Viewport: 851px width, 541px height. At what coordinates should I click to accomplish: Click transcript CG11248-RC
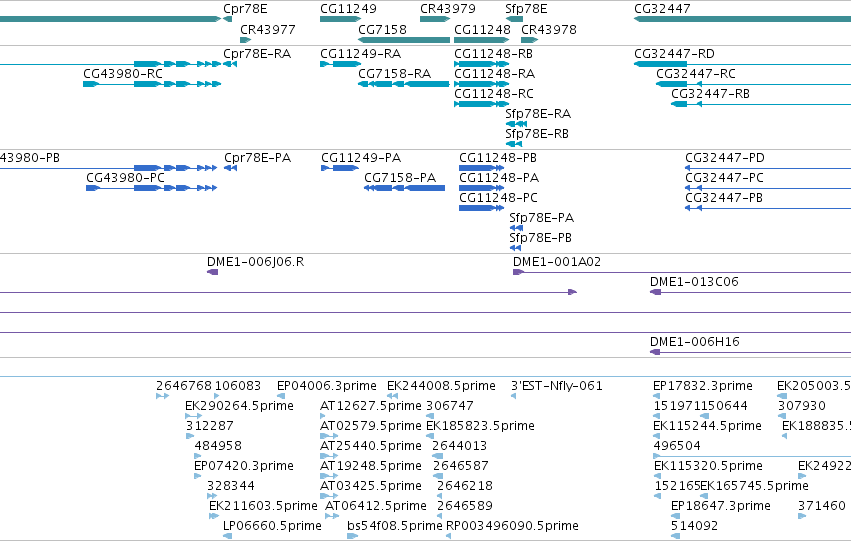494,93
